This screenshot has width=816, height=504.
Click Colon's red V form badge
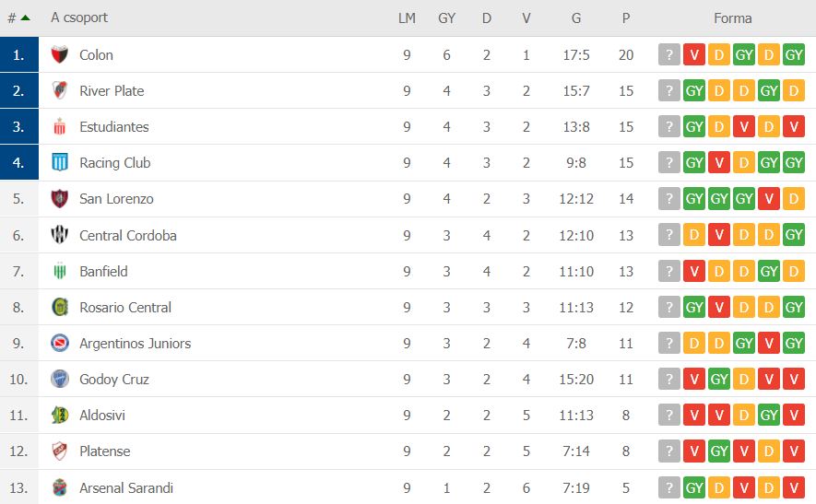point(694,55)
